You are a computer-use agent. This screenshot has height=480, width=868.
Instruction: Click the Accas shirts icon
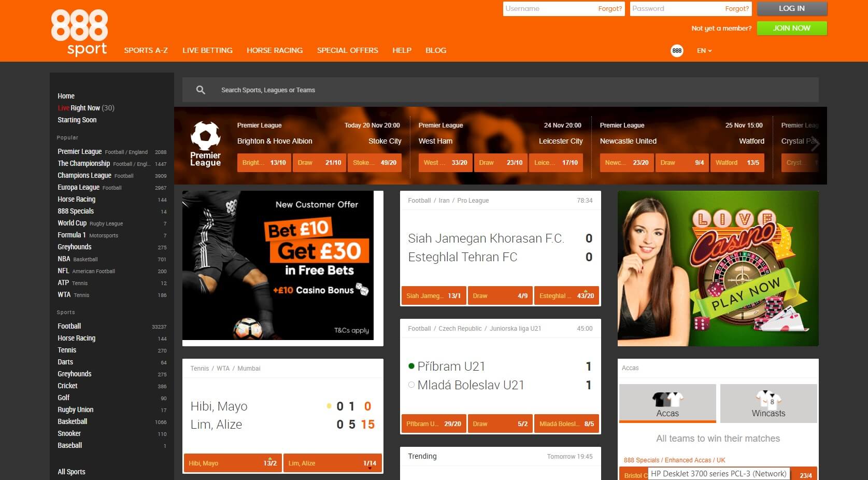[x=667, y=399]
